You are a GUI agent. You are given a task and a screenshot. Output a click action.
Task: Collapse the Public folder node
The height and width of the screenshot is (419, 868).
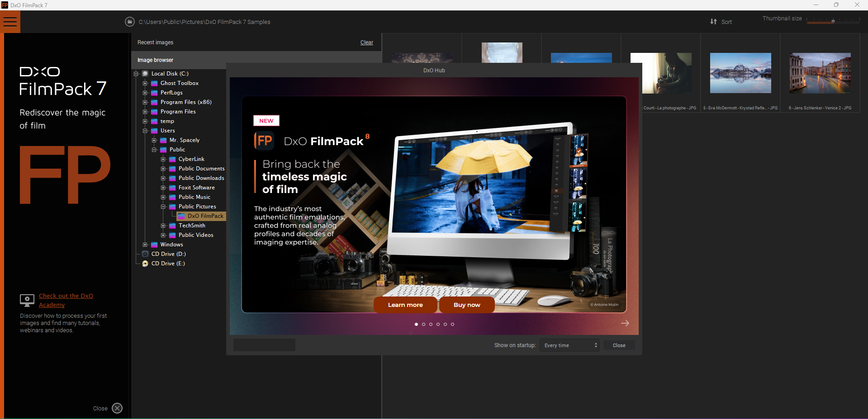click(x=154, y=150)
